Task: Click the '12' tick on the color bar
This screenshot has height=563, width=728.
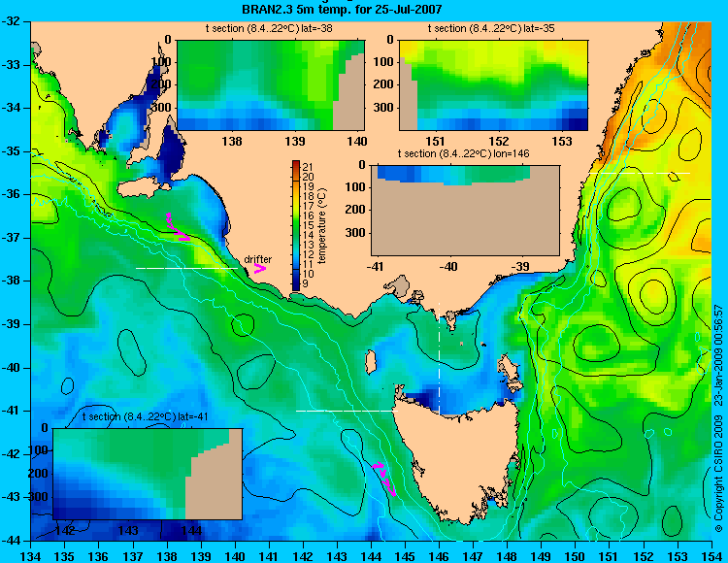Action: (308, 254)
